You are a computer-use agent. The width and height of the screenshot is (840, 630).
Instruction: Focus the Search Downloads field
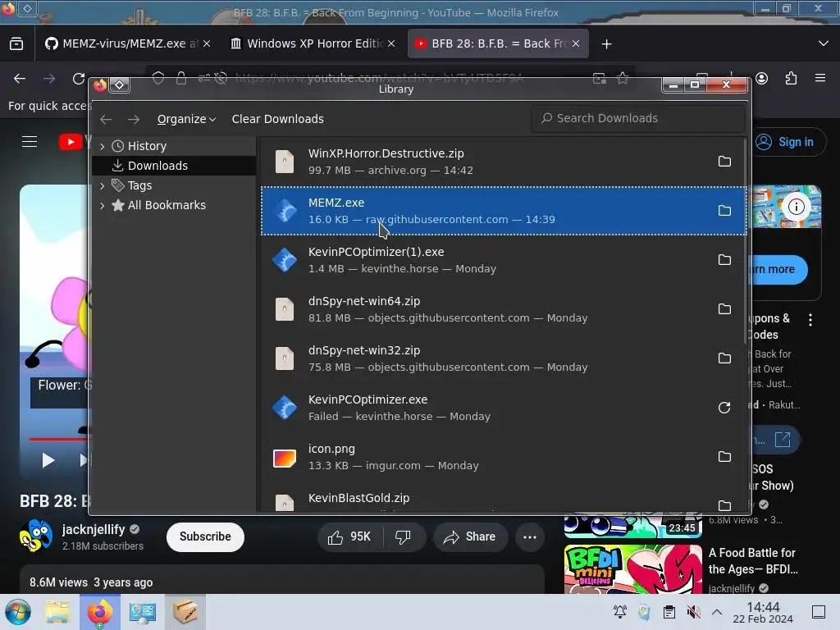click(x=637, y=118)
